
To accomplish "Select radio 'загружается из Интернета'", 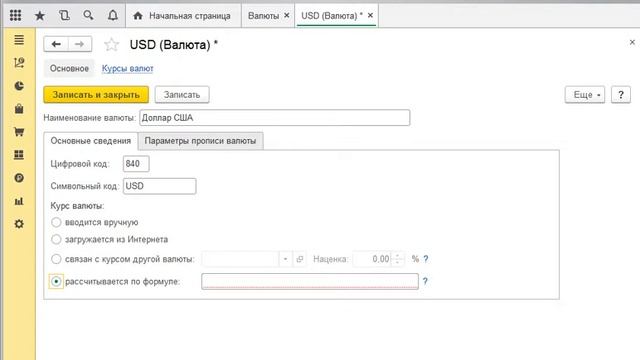I will coord(56,239).
